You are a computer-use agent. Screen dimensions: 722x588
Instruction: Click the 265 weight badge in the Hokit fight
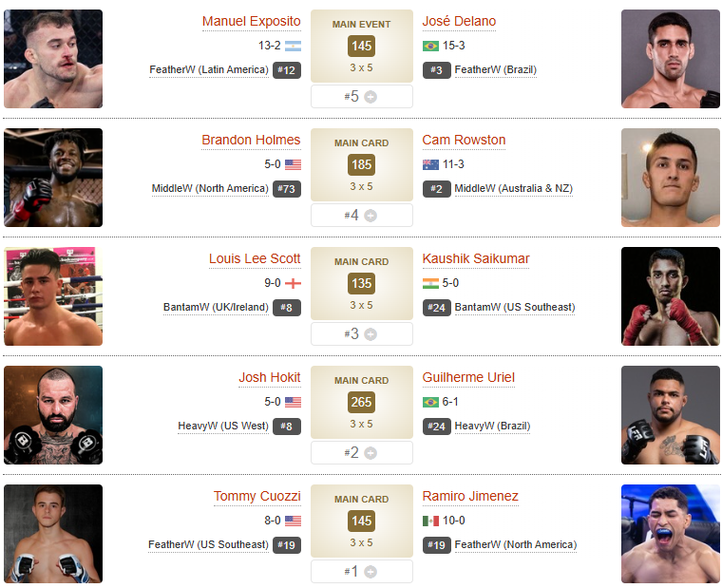[361, 402]
